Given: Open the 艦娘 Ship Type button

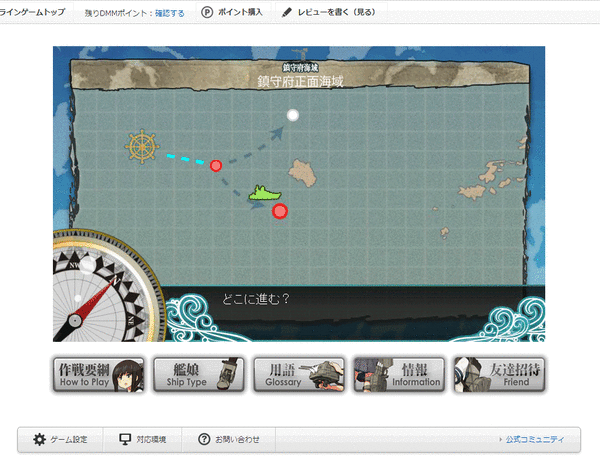Looking at the screenshot, I should (199, 375).
